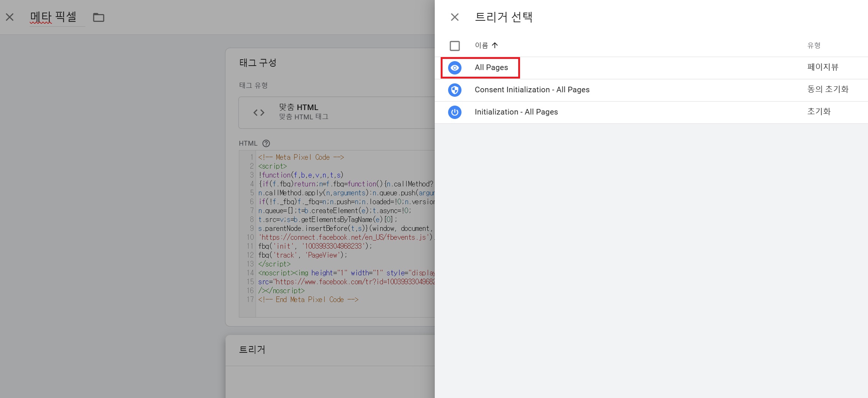868x398 pixels.
Task: Select the 맞춤 HTML tag type box
Action: point(336,113)
